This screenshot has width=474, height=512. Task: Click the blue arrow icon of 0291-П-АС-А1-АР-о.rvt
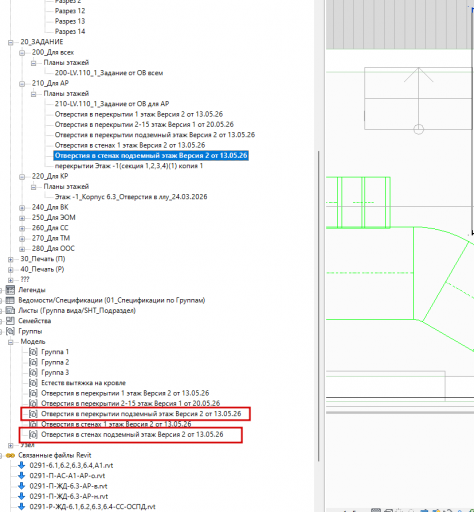[22, 476]
